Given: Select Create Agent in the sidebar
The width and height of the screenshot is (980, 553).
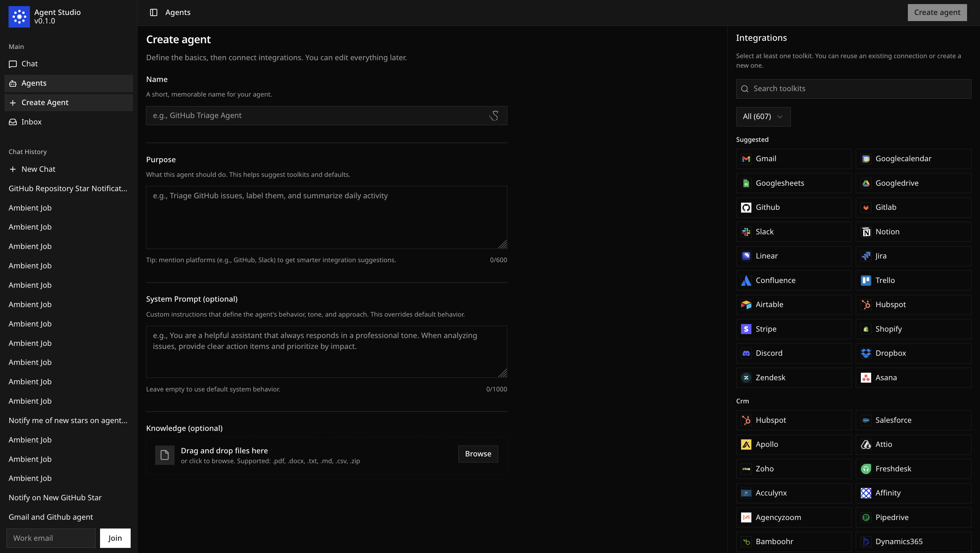Looking at the screenshot, I should pyautogui.click(x=45, y=103).
